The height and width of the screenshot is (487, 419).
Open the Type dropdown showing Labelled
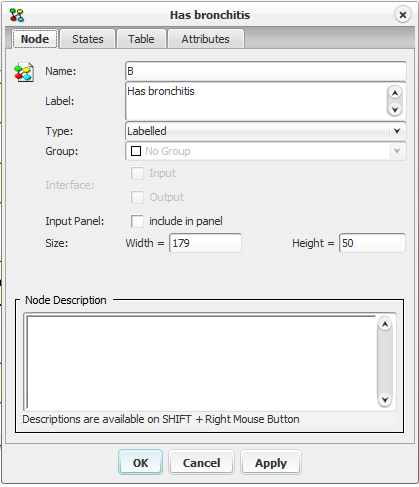coord(266,131)
